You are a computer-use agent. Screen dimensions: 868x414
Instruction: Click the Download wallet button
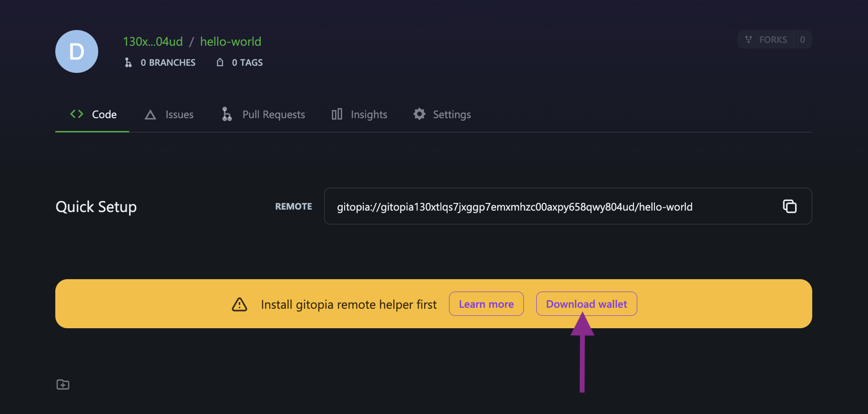click(x=587, y=304)
